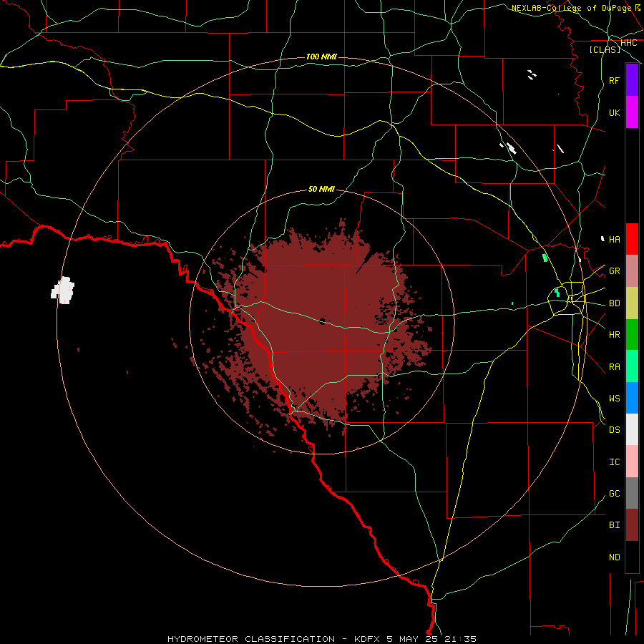Image resolution: width=644 pixels, height=644 pixels.
Task: Select the red HA legend swatch
Action: (x=632, y=239)
